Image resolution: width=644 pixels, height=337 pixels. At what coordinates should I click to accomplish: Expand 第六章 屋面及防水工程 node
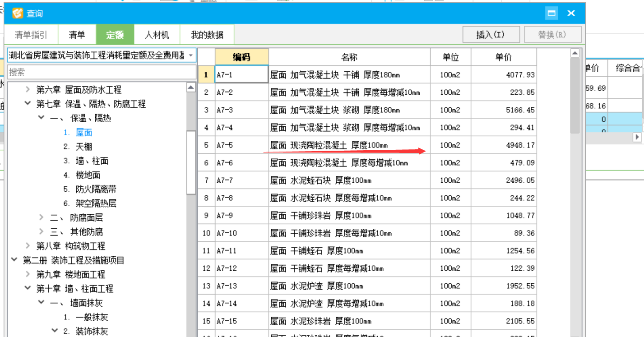(x=28, y=90)
